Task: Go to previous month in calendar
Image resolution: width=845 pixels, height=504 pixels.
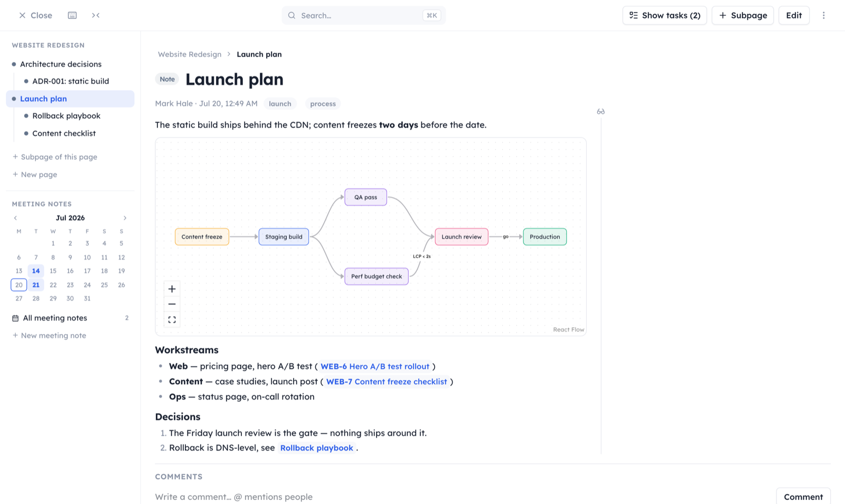Action: (x=15, y=218)
